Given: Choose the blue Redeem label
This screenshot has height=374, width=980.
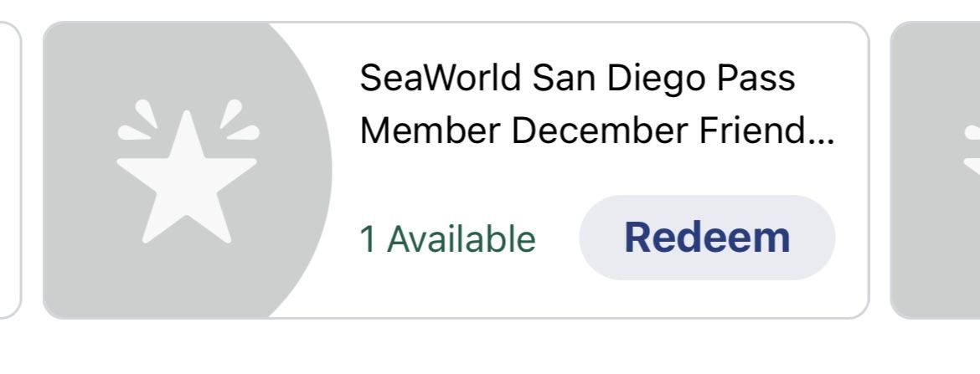Looking at the screenshot, I should (x=706, y=238).
